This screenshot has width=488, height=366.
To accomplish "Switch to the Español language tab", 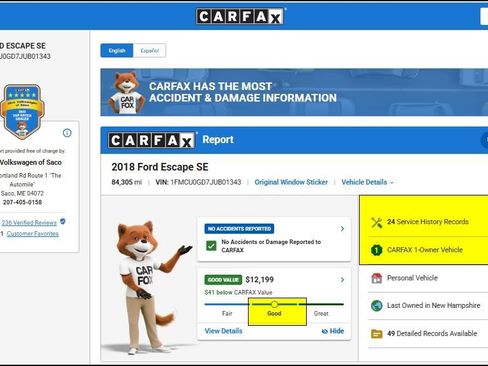I will [149, 51].
